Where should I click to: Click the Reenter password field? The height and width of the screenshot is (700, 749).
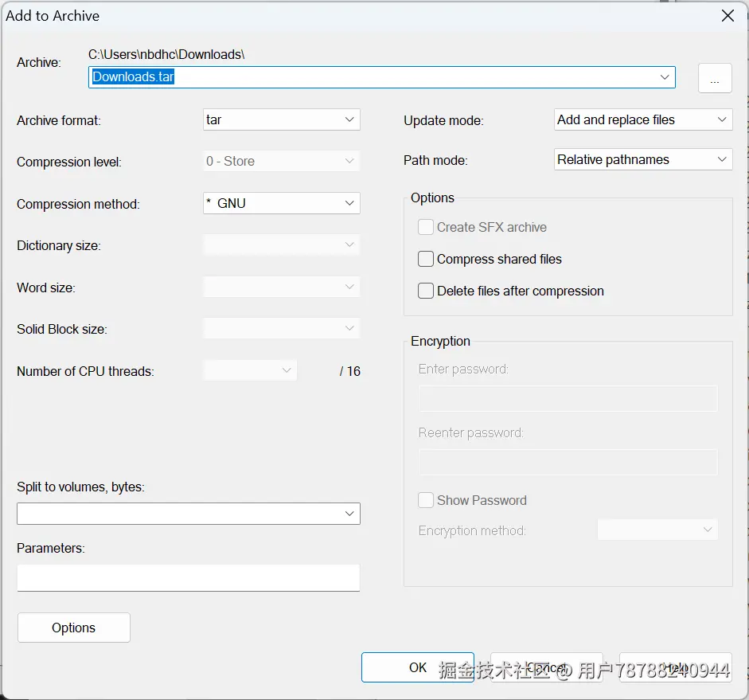tap(568, 462)
